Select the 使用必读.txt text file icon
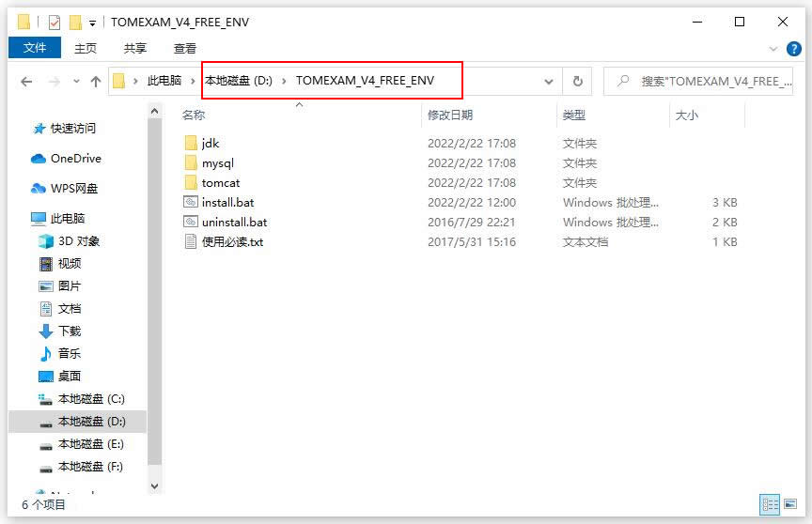Viewport: 812px width, 524px height. pyautogui.click(x=191, y=241)
